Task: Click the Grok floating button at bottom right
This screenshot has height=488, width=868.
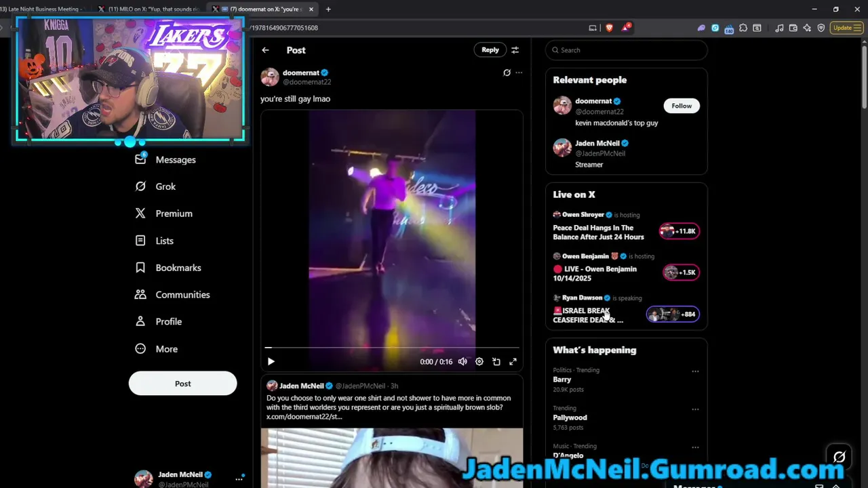Action: pos(839,457)
